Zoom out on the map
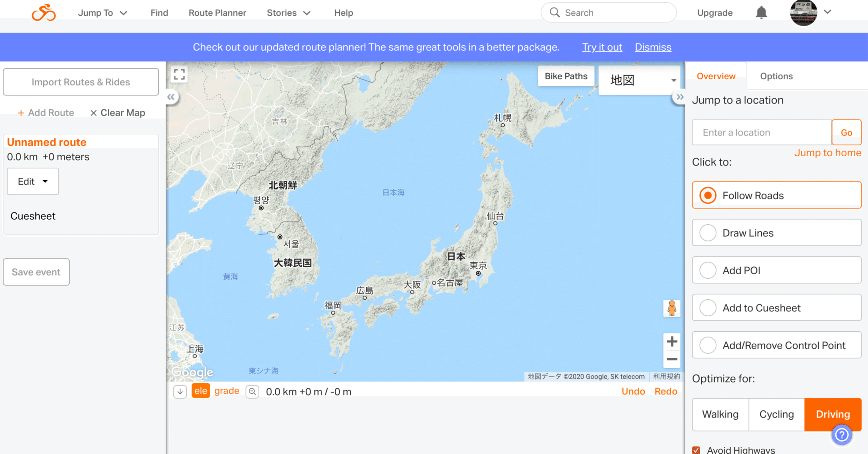868x454 pixels. [x=672, y=359]
